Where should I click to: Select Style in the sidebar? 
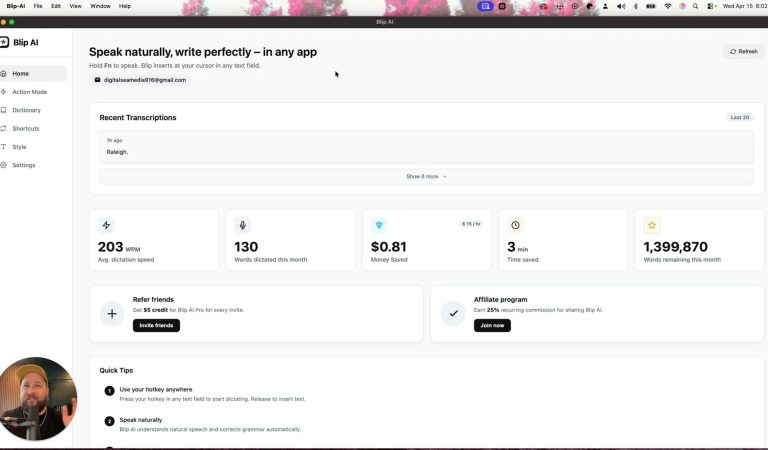click(x=19, y=147)
